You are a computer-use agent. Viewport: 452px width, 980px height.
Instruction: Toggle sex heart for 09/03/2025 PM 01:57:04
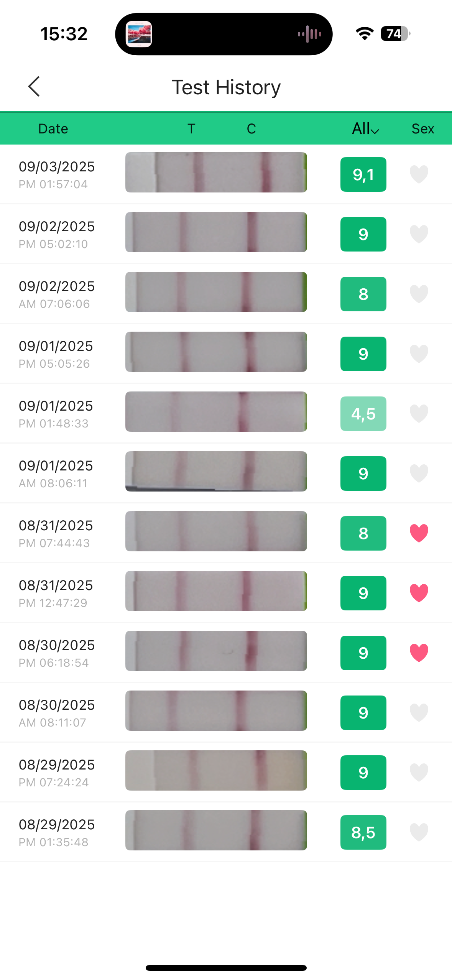[x=419, y=174]
